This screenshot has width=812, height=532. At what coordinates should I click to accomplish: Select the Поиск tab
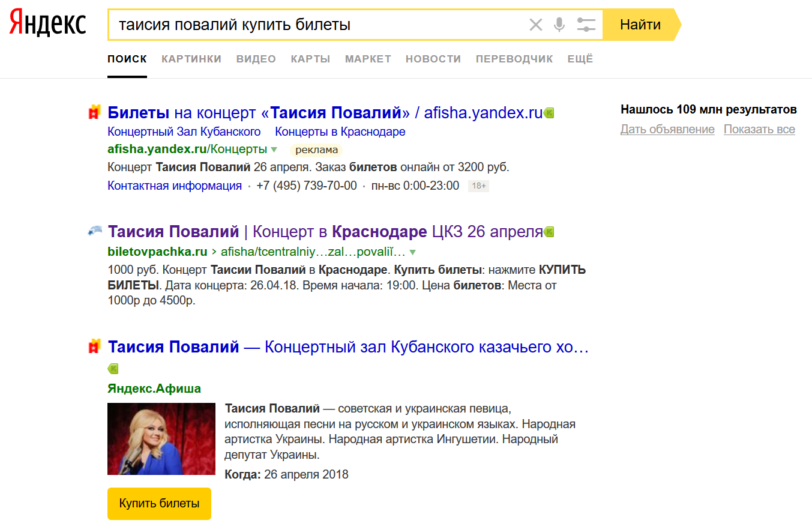coord(127,59)
